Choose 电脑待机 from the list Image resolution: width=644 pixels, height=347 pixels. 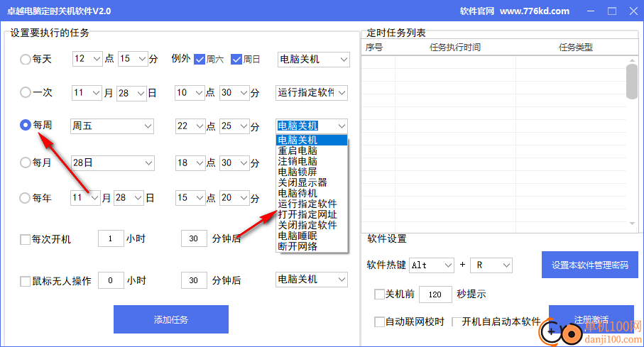(312, 194)
